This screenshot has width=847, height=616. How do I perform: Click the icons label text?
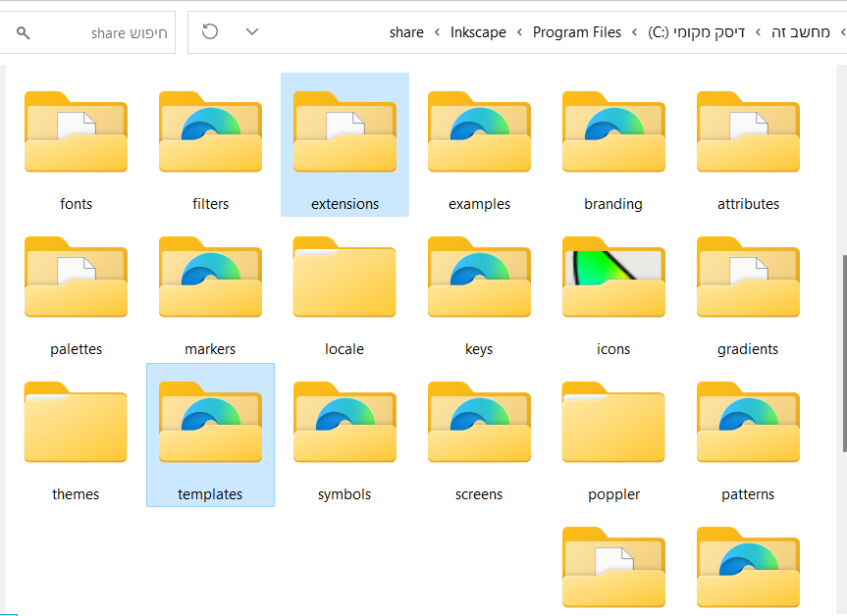[x=613, y=349]
